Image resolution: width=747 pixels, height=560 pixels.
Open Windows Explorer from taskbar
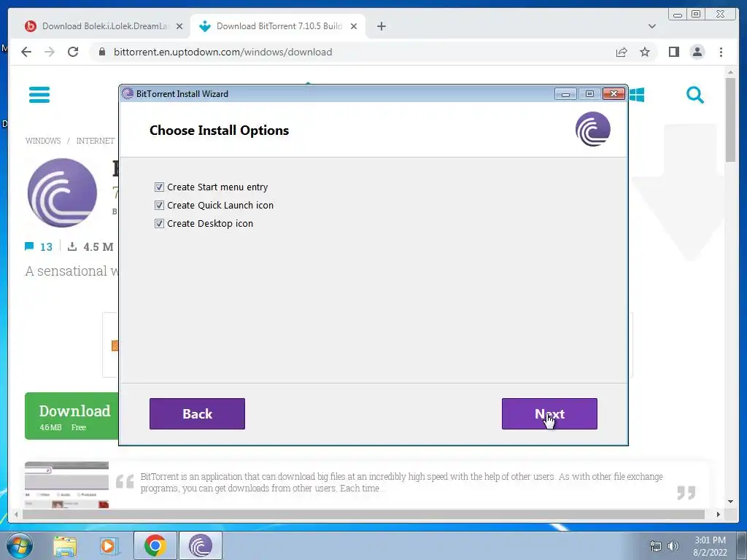65,546
